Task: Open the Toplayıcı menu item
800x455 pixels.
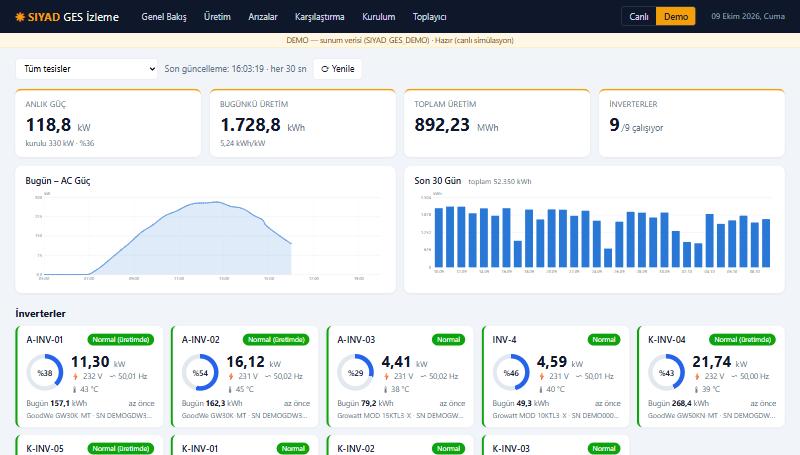Action: click(x=430, y=17)
